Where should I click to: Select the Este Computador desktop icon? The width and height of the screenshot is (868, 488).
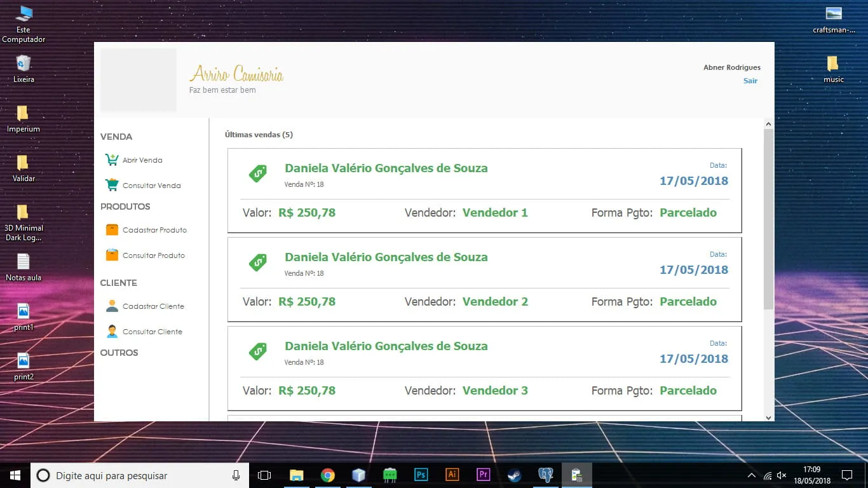tap(24, 24)
